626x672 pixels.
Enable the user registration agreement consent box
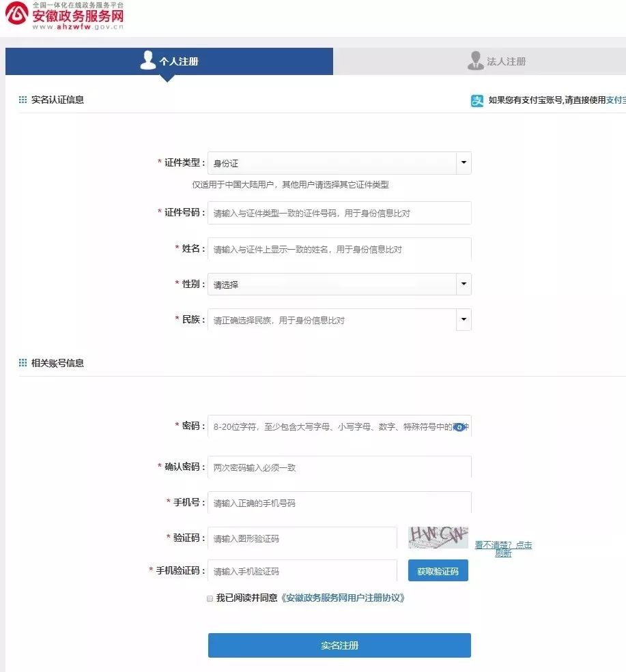pos(209,598)
